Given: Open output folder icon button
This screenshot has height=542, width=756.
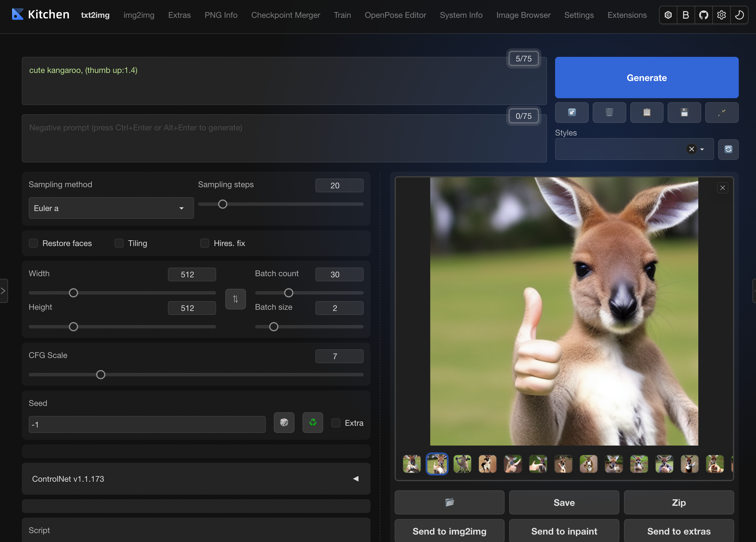Looking at the screenshot, I should click(x=449, y=502).
